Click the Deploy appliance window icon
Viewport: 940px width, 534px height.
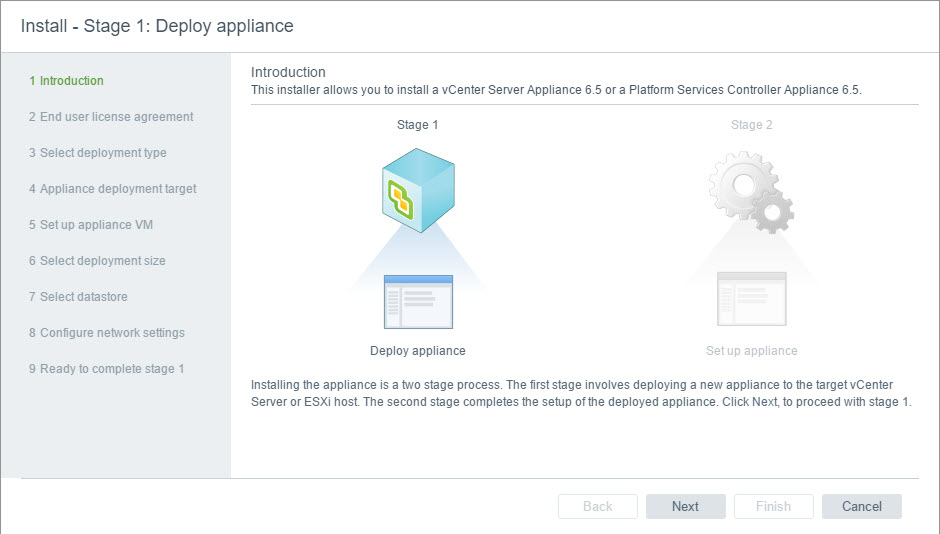(x=418, y=301)
